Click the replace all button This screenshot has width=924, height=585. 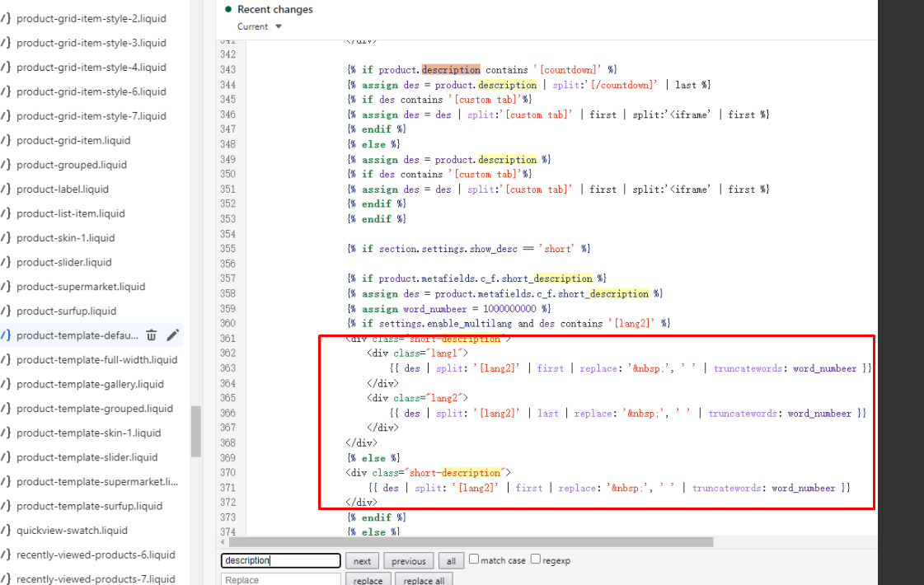(x=424, y=580)
